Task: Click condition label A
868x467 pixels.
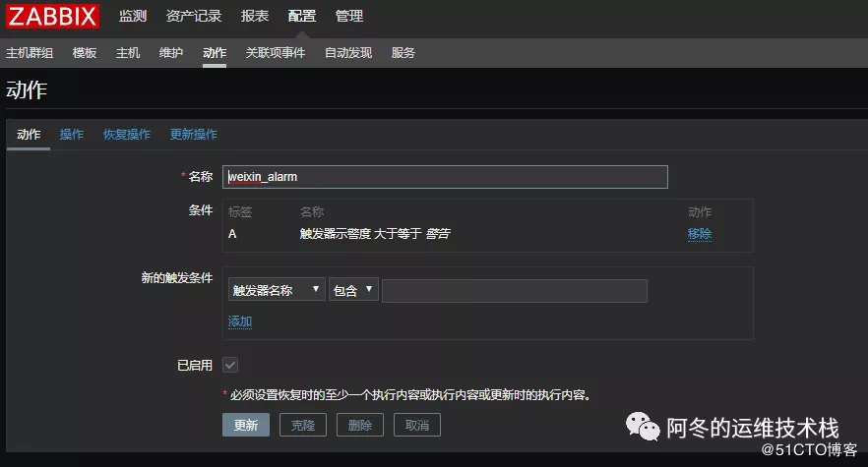Action: point(232,234)
